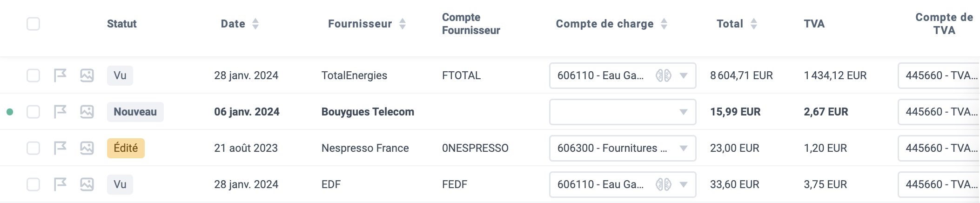The height and width of the screenshot is (203, 980).
Task: Click the brain icon in EDF charge account
Action: tap(664, 184)
